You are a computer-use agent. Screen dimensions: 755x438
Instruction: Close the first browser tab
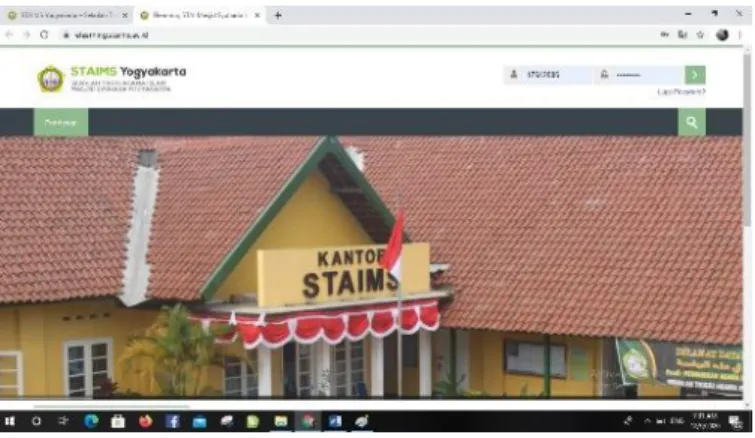pos(125,15)
